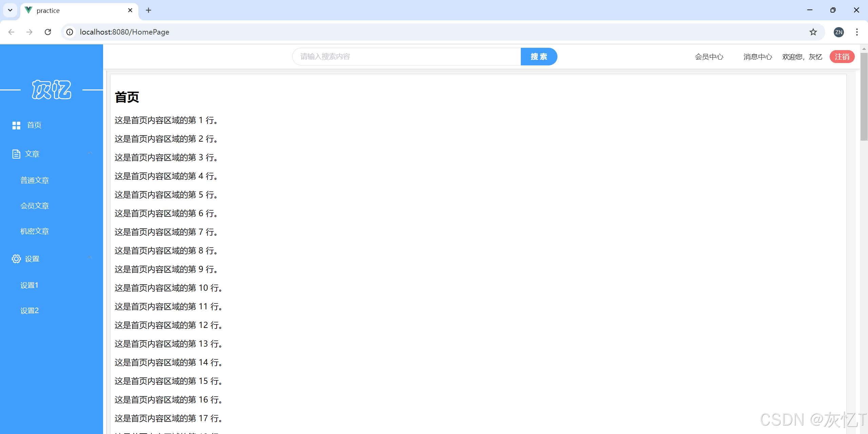The width and height of the screenshot is (868, 434).
Task: Click the line 这是首页内容区域的第 15 行。
Action: [169, 381]
